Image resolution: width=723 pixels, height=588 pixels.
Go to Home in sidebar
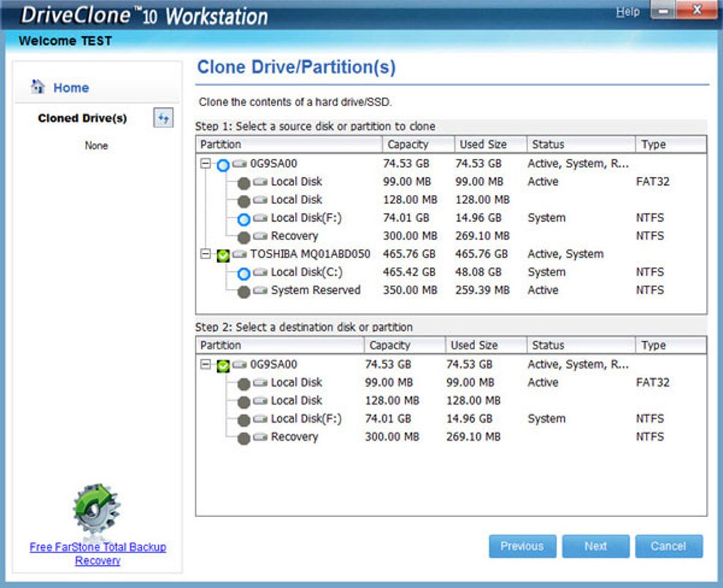[x=71, y=88]
